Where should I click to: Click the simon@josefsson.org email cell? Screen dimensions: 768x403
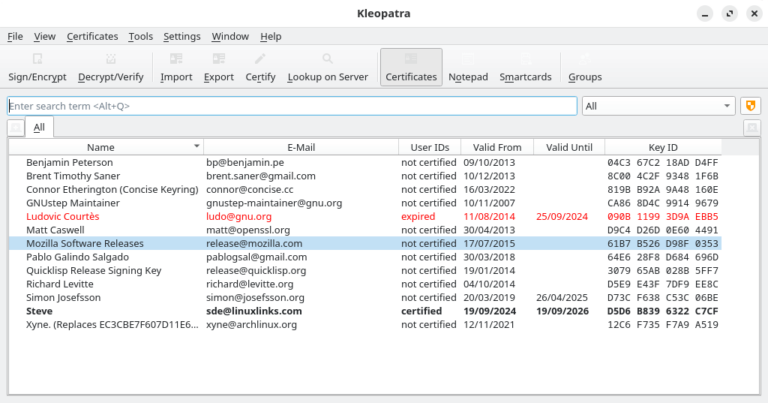coord(255,297)
